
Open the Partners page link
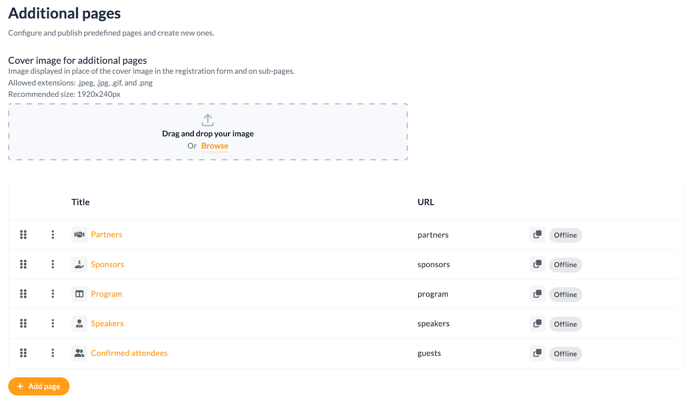[x=106, y=235]
